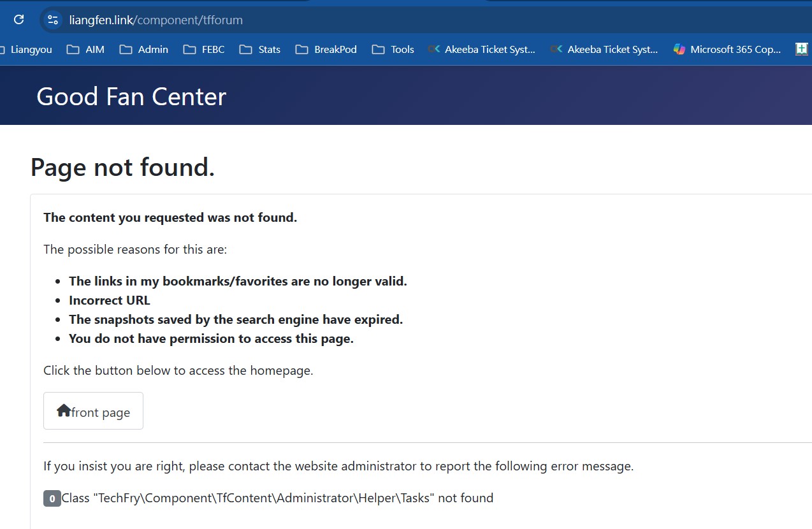Open the Tools bookmarks folder
The height and width of the screenshot is (529, 812).
(x=393, y=49)
